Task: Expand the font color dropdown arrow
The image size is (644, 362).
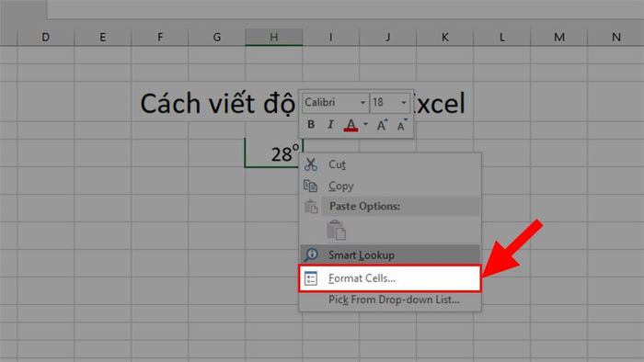Action: tap(365, 124)
